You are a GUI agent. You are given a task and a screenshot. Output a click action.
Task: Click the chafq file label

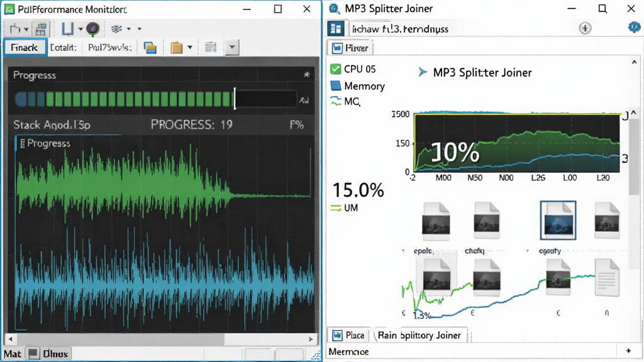click(x=475, y=251)
